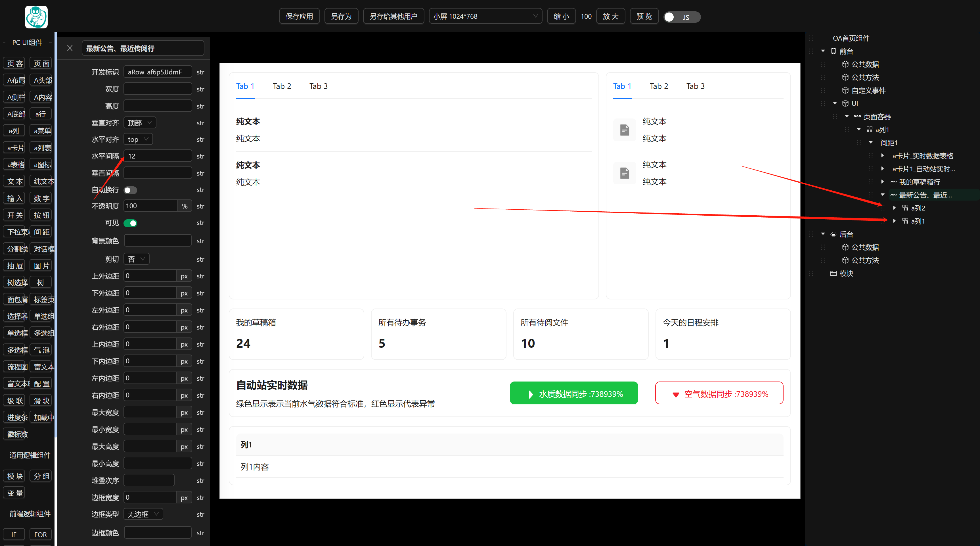
Task: Toggle the JS switch in top toolbar
Action: click(x=681, y=17)
